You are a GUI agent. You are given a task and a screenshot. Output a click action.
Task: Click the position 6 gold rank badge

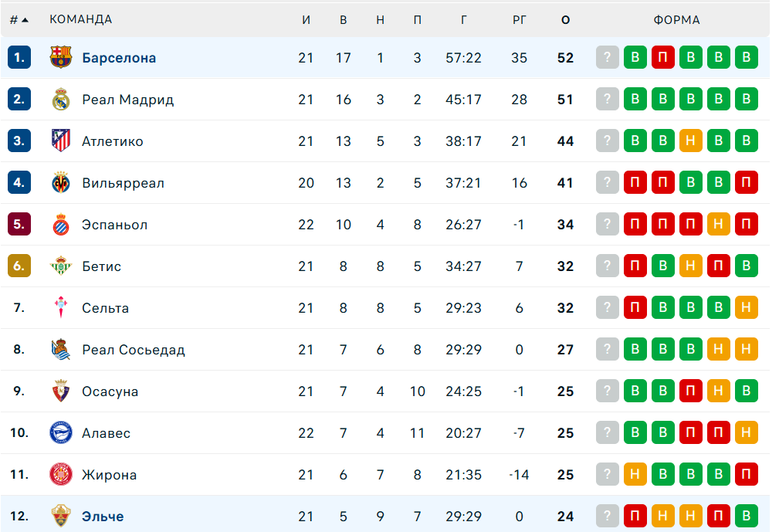[19, 266]
